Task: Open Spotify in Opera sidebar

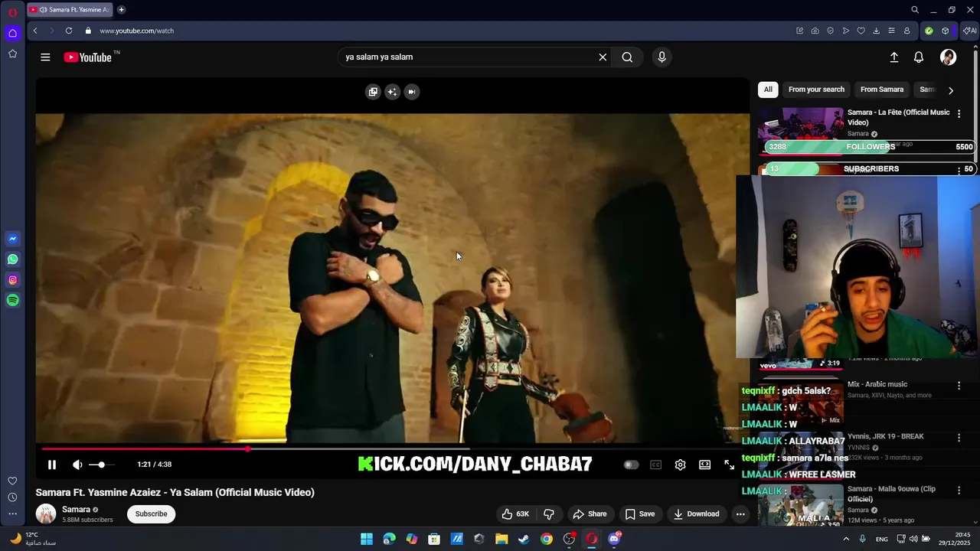Action: 12,301
